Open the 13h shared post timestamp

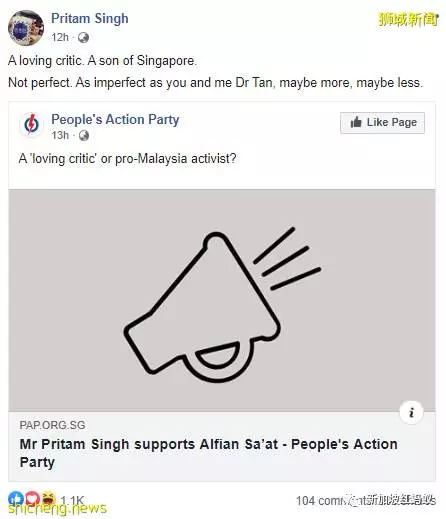[x=60, y=135]
